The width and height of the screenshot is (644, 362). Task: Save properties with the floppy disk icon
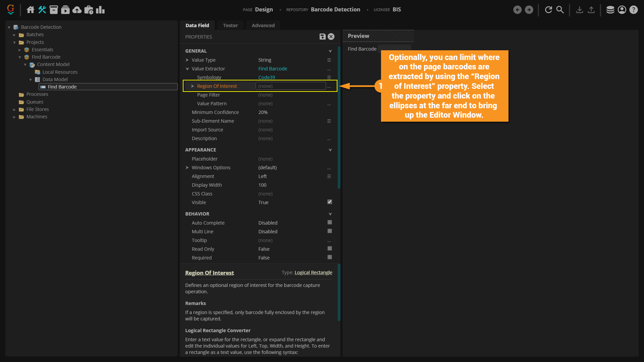[x=322, y=37]
